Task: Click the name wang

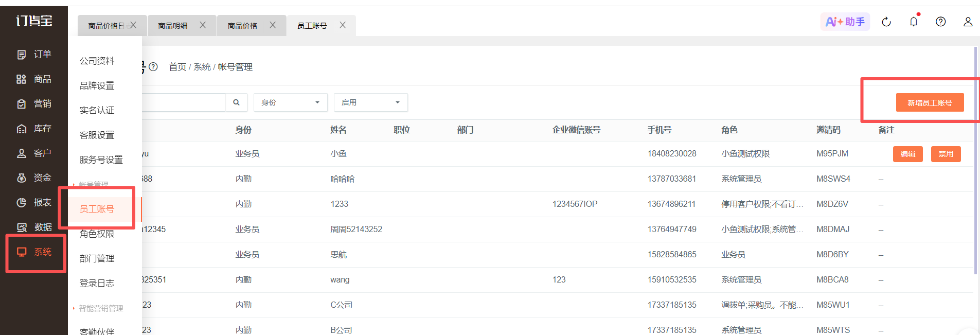Action: pos(340,280)
